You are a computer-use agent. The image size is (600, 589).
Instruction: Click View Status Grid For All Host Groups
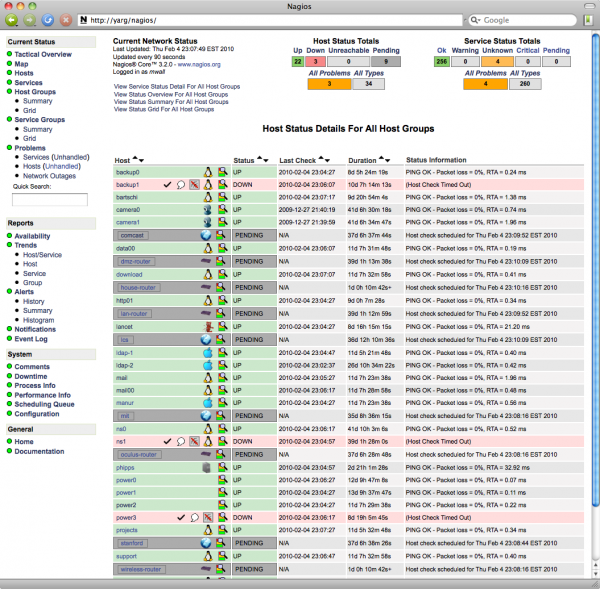[164, 109]
